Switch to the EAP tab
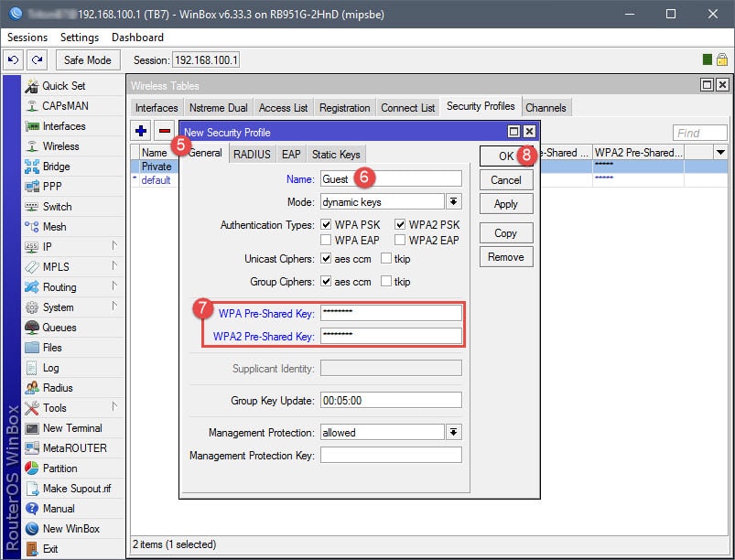Screen dimensions: 735x560 (x=291, y=154)
